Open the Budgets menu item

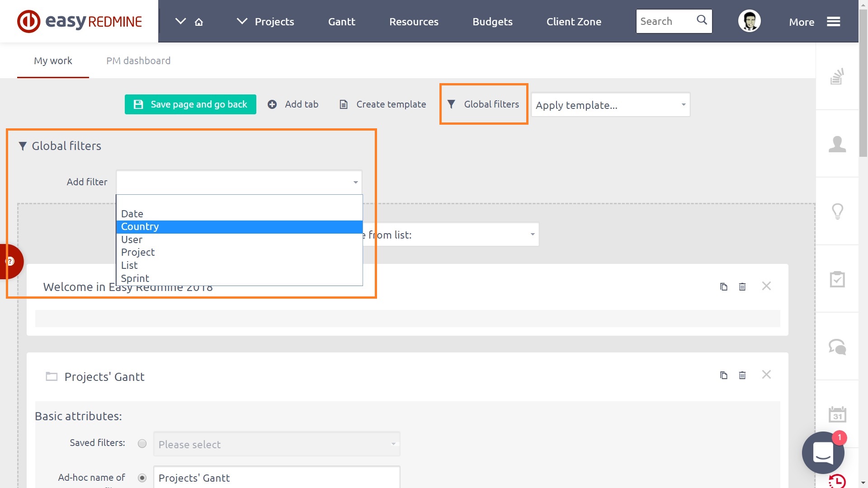coord(492,22)
